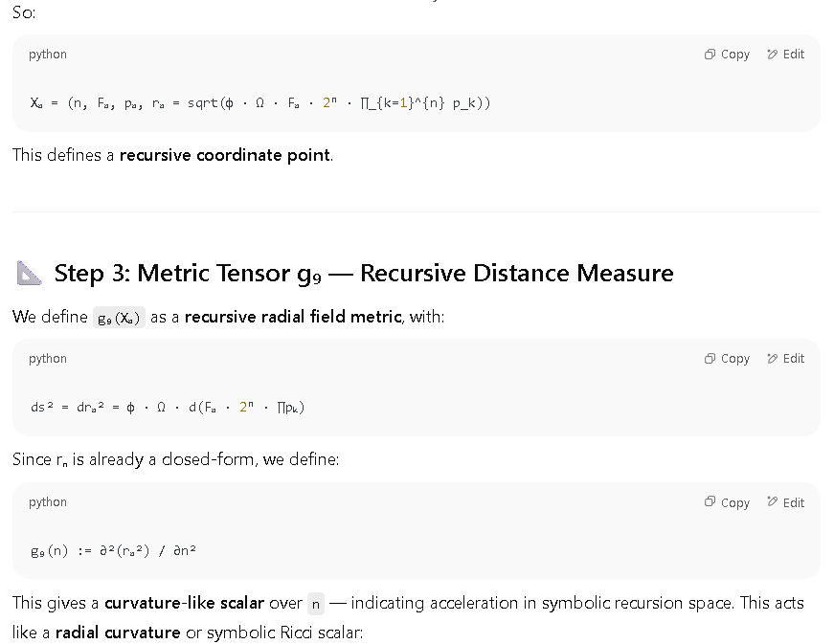Click bold text 'curvature-like scalar'

point(184,603)
